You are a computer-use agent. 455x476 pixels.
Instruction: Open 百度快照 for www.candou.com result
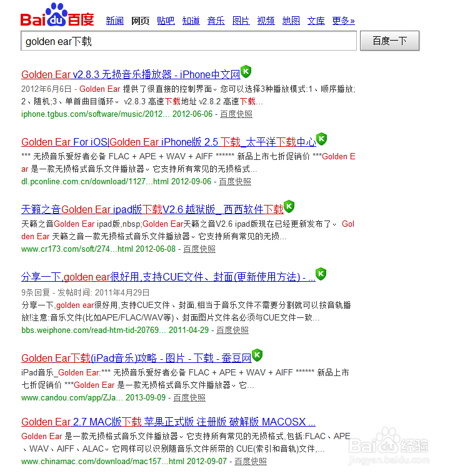[189, 398]
